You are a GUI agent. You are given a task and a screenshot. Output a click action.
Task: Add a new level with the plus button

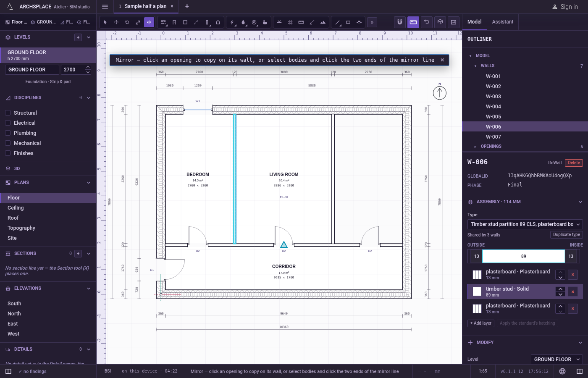(x=78, y=37)
